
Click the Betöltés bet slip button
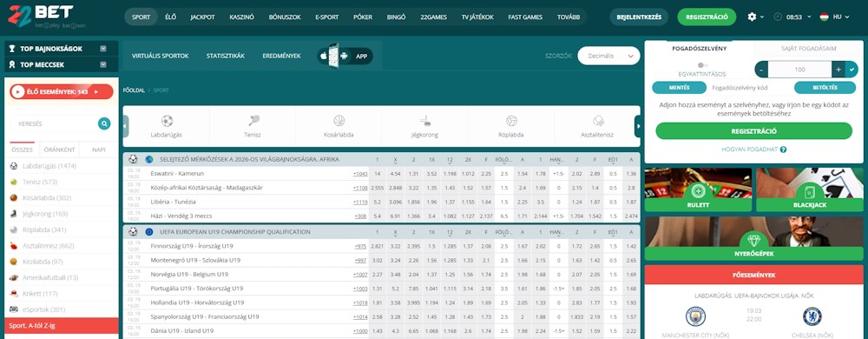(x=825, y=88)
